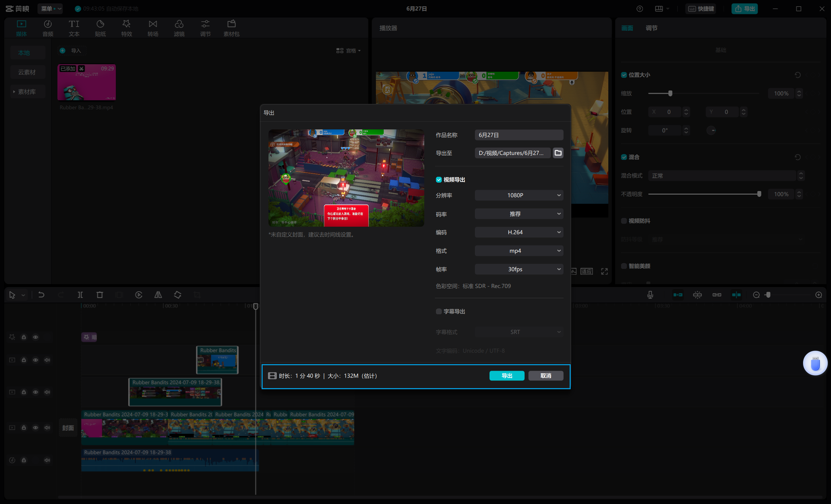Open the layout switch icon in title bar
Image resolution: width=831 pixels, height=504 pixels.
[662, 9]
